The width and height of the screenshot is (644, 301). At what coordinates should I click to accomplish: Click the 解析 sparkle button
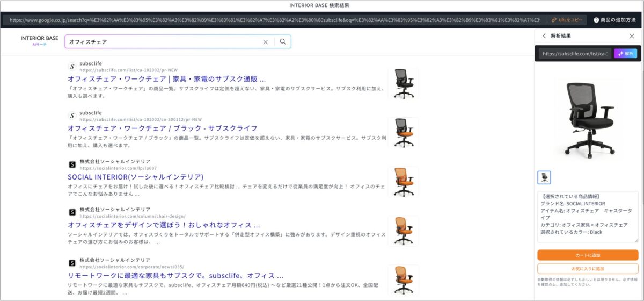pyautogui.click(x=626, y=54)
